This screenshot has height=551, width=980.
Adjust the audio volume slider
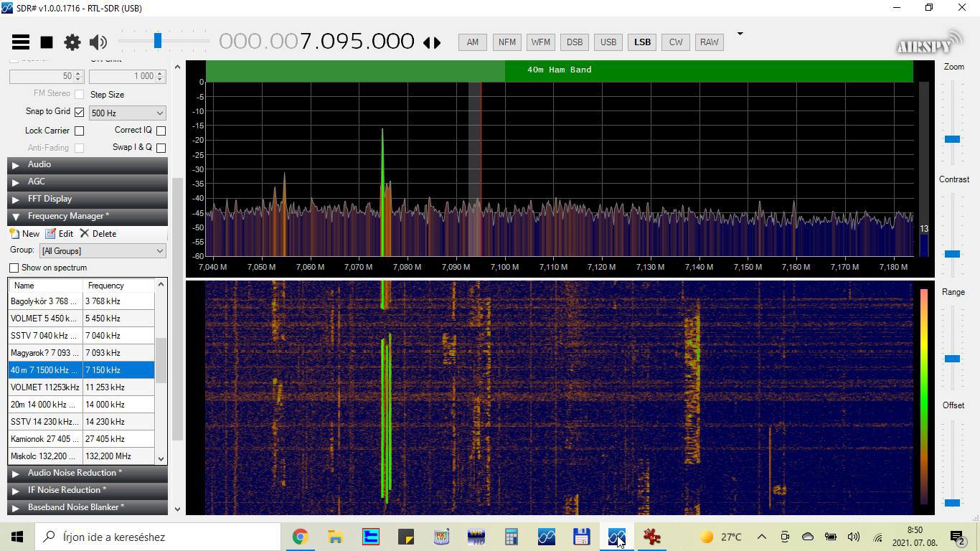157,42
